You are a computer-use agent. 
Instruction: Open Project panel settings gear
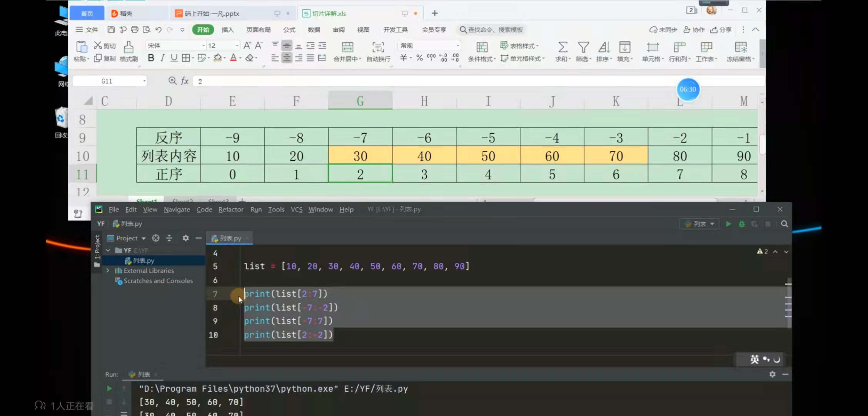point(185,238)
